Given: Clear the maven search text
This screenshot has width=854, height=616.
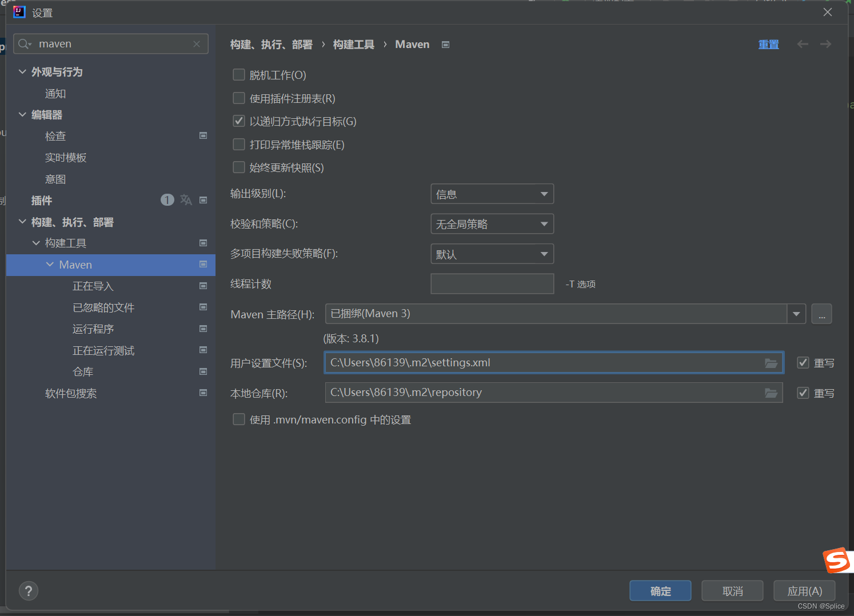Looking at the screenshot, I should [x=197, y=44].
